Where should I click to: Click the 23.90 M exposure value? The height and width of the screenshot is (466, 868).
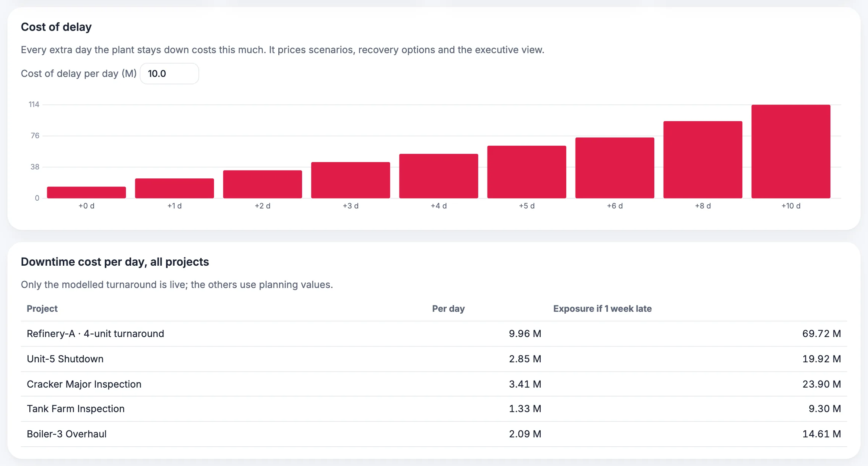pyautogui.click(x=822, y=384)
